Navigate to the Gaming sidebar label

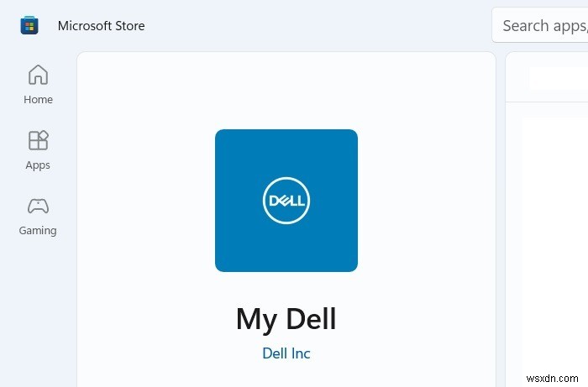(x=38, y=231)
